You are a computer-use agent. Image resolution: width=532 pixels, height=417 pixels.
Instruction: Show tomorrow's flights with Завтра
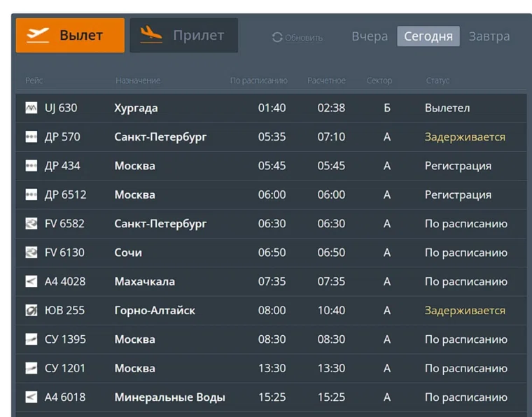[489, 36]
